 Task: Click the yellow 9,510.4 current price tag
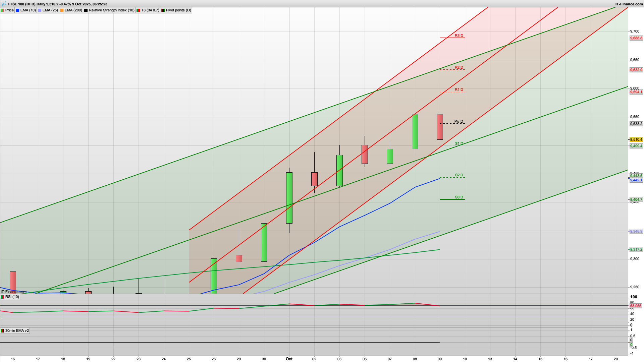click(636, 139)
